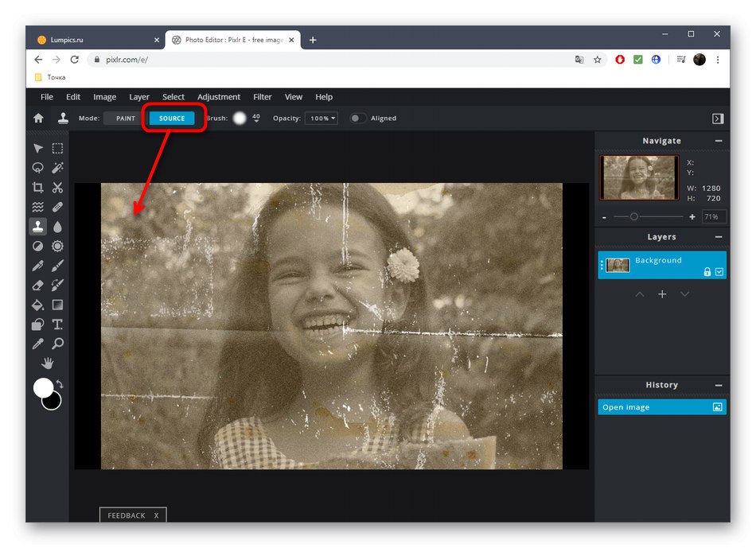Image resolution: width=756 pixels, height=548 pixels.
Task: Select the Heal bandage tool
Action: [57, 207]
